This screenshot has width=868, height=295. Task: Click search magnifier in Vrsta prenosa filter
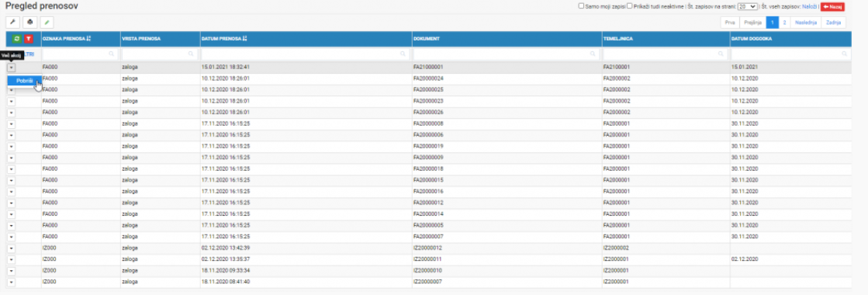pyautogui.click(x=191, y=54)
